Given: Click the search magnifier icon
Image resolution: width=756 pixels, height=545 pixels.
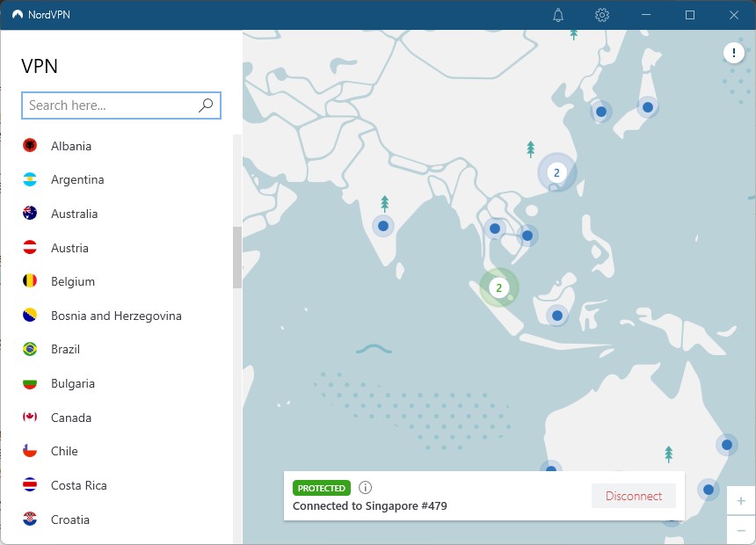Looking at the screenshot, I should tap(206, 105).
